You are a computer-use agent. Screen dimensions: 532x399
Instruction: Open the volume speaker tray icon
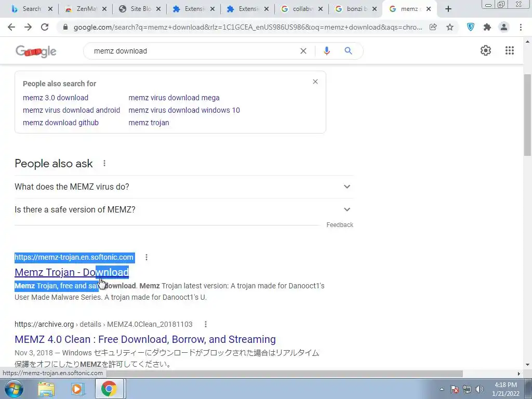[479, 389]
